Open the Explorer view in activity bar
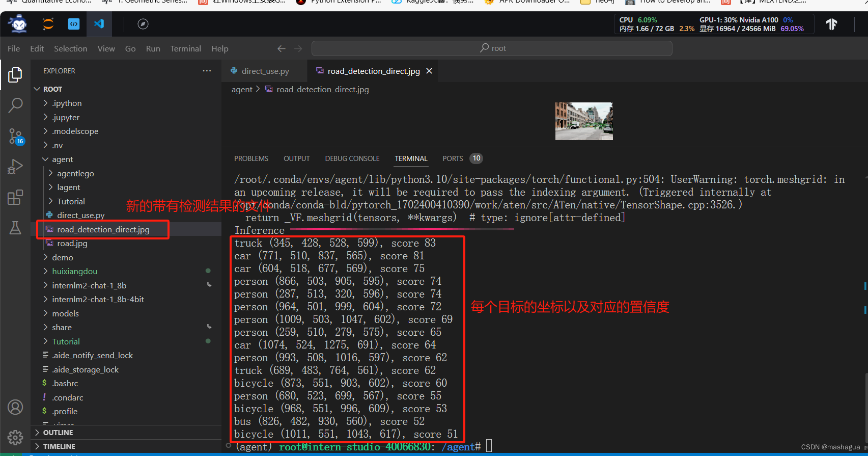 [x=15, y=75]
